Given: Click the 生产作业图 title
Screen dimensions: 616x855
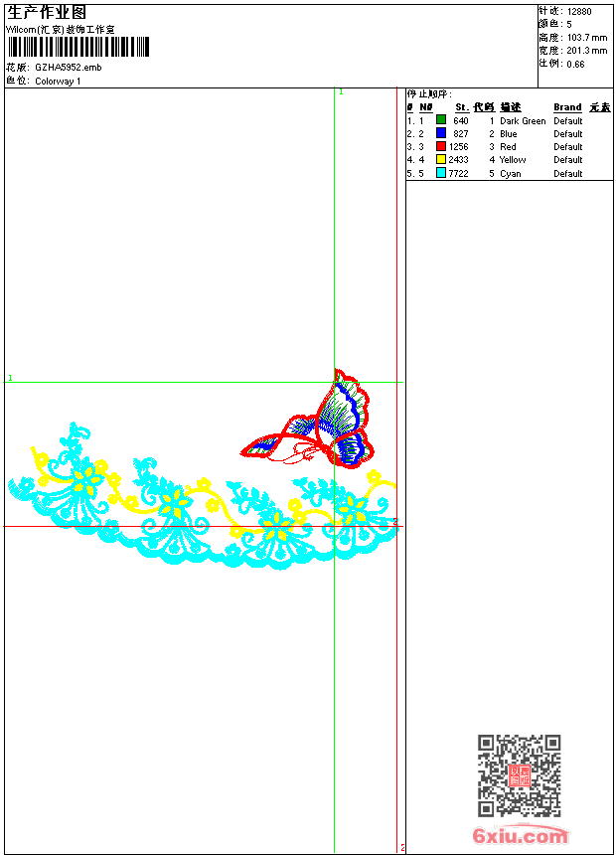Looking at the screenshot, I should pos(47,12).
